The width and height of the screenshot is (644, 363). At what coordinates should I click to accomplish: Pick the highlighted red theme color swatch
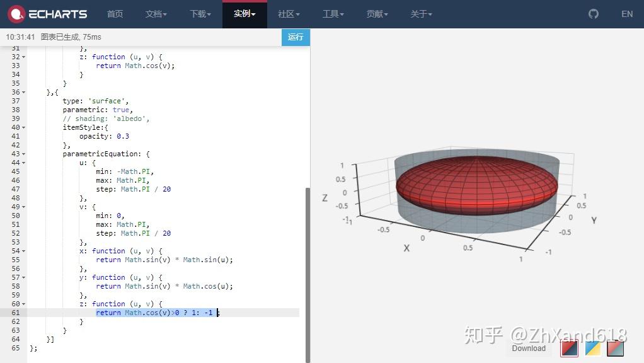(569, 347)
